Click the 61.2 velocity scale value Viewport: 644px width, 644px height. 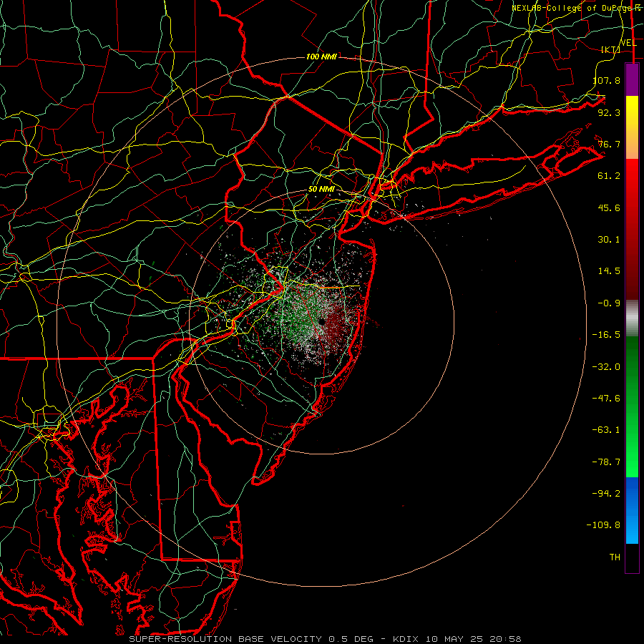(x=609, y=176)
